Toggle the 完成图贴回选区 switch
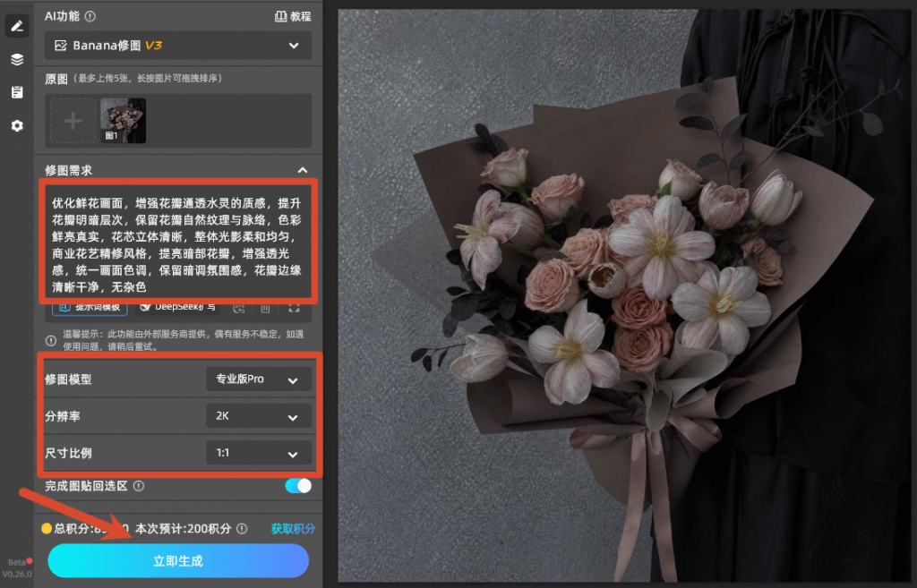 pos(298,486)
